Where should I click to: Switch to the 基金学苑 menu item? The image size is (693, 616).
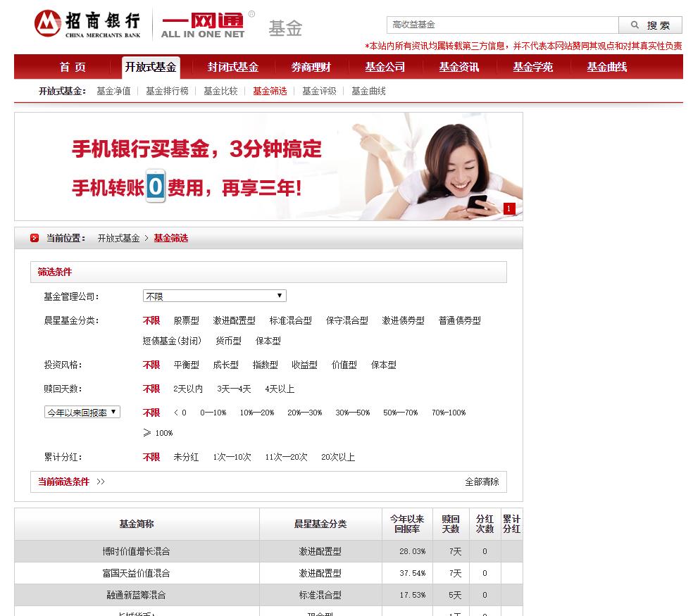click(x=532, y=67)
